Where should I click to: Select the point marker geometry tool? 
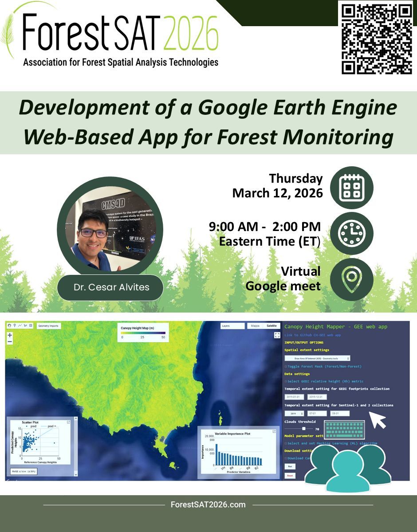tap(15, 325)
